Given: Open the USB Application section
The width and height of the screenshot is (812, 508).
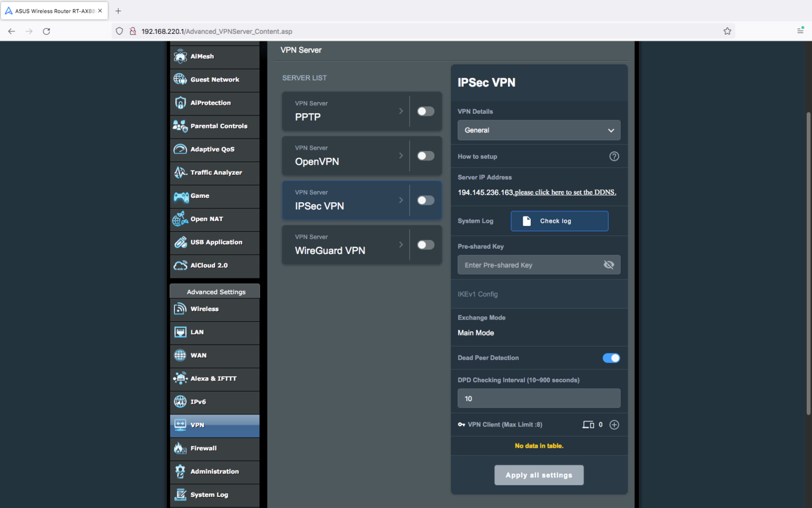Looking at the screenshot, I should click(180, 242).
